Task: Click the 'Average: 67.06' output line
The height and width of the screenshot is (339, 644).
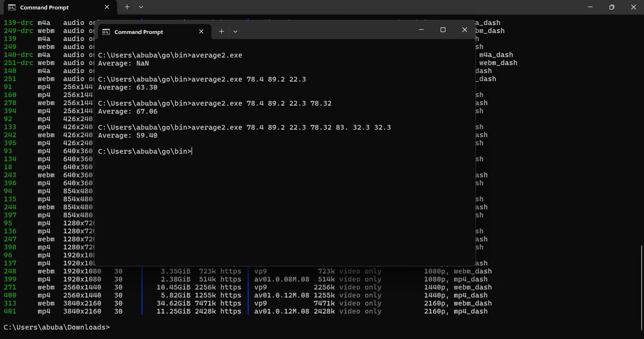Action: pos(127,112)
